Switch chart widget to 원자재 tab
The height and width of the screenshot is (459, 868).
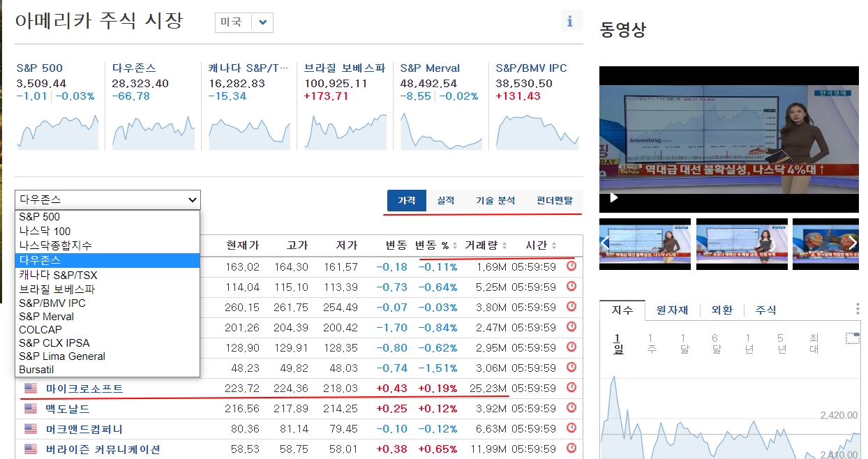point(673,310)
